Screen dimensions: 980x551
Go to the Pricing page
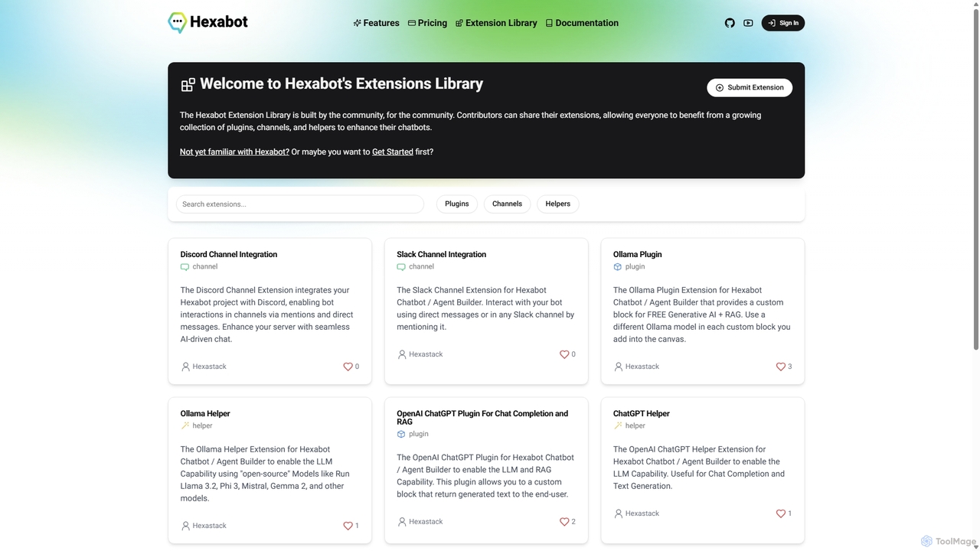[427, 23]
